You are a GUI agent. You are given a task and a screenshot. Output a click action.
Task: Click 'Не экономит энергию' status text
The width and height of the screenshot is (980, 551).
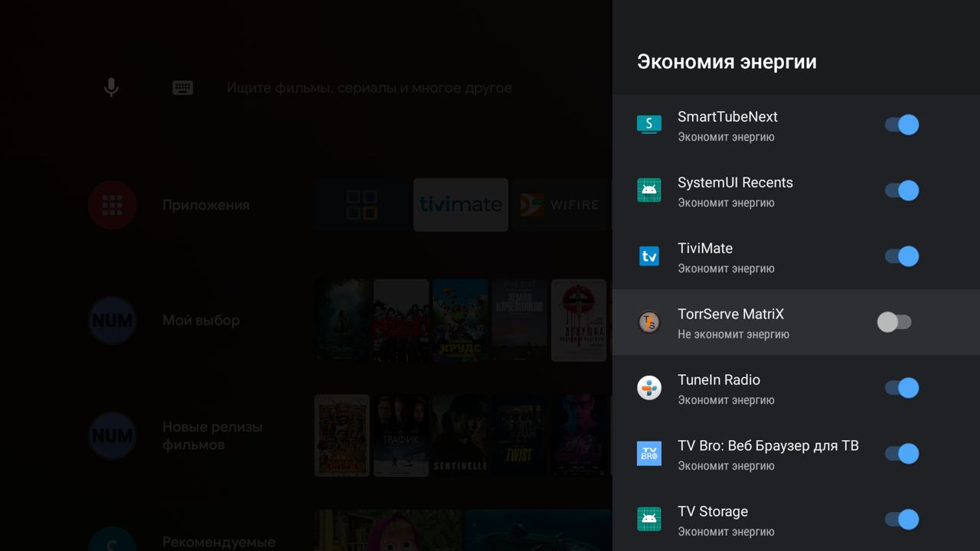[x=733, y=334]
